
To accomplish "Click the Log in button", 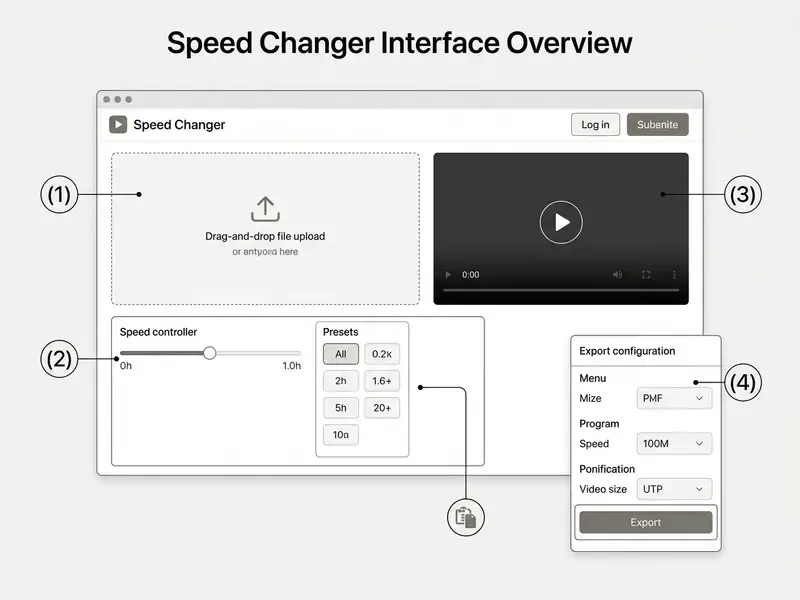I will click(595, 124).
